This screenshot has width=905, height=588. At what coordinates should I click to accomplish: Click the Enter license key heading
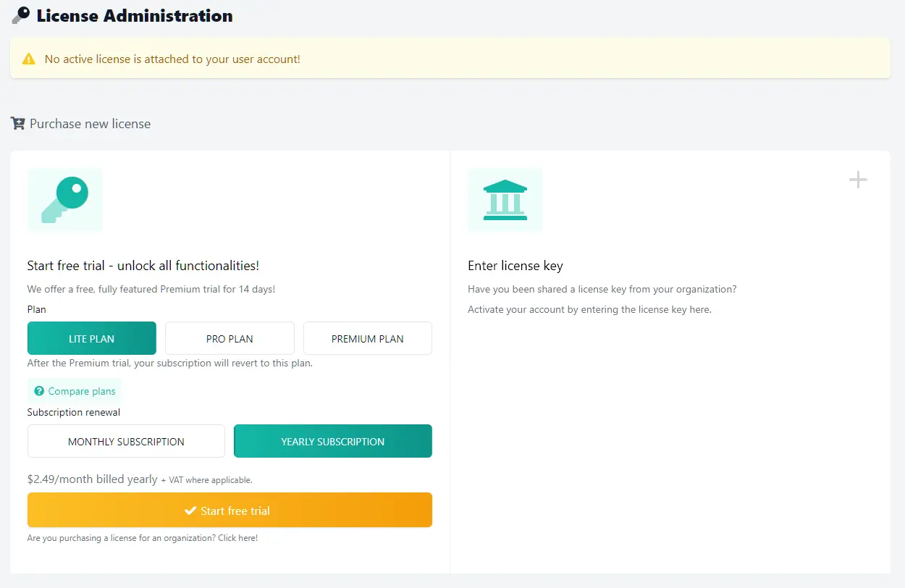click(x=515, y=266)
